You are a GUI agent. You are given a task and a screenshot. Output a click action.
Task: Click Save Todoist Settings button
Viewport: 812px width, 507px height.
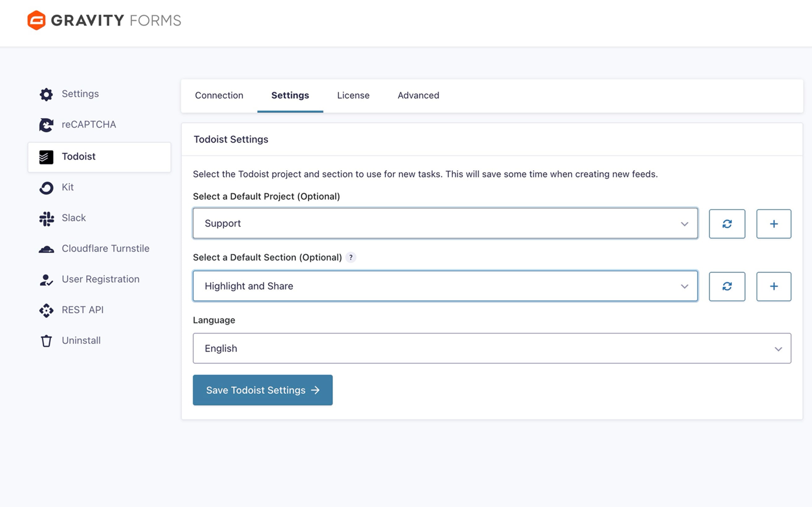pyautogui.click(x=262, y=390)
